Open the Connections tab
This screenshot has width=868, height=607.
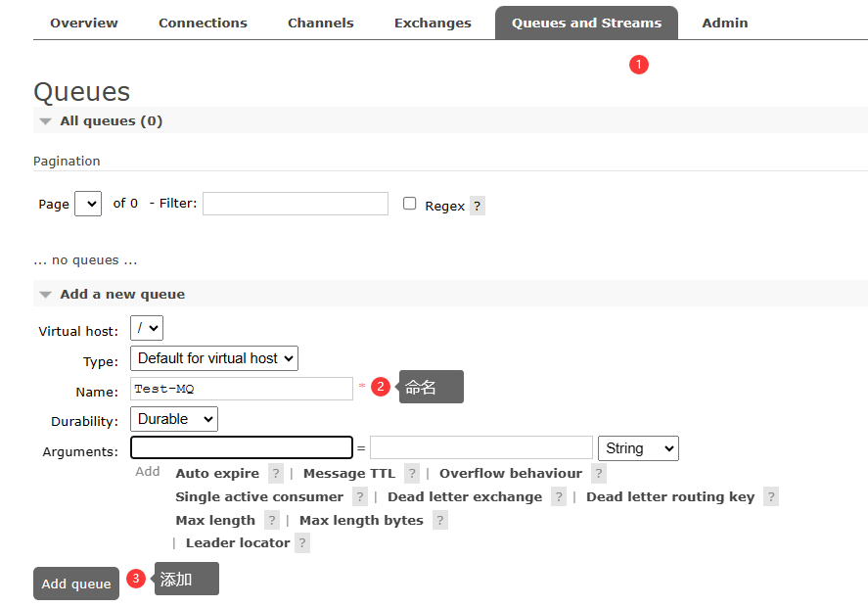pyautogui.click(x=203, y=23)
